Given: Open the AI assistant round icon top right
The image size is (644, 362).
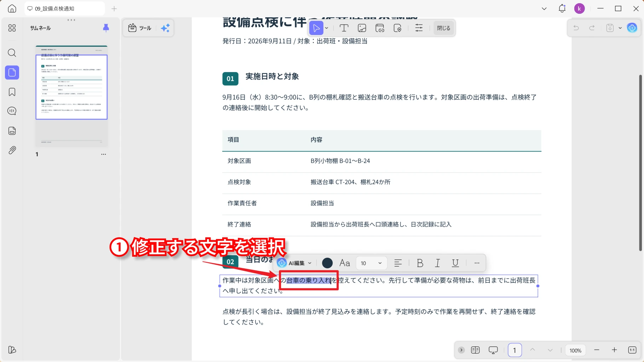Looking at the screenshot, I should [632, 28].
